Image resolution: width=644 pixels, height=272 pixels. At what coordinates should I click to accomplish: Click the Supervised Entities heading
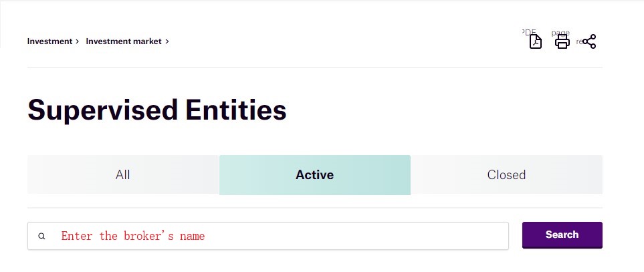(x=157, y=110)
